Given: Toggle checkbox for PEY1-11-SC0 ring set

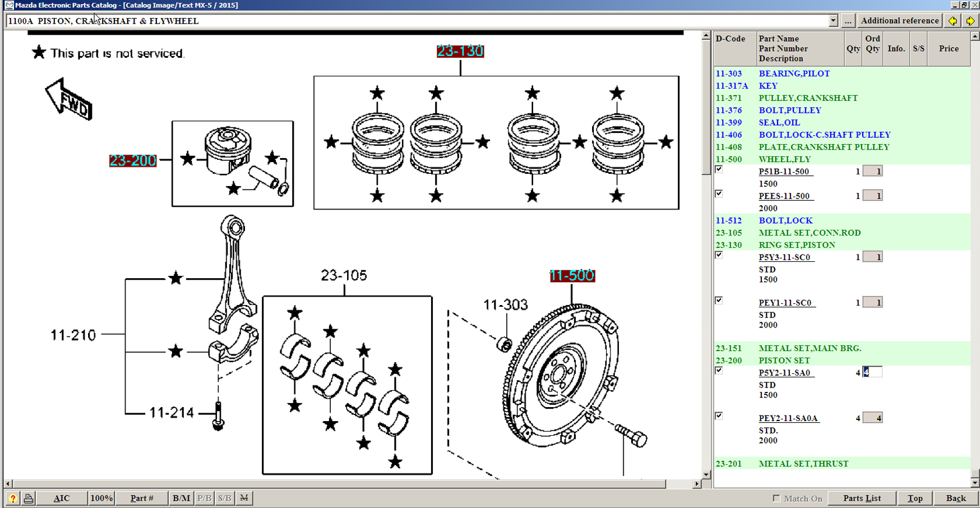Looking at the screenshot, I should [x=719, y=301].
